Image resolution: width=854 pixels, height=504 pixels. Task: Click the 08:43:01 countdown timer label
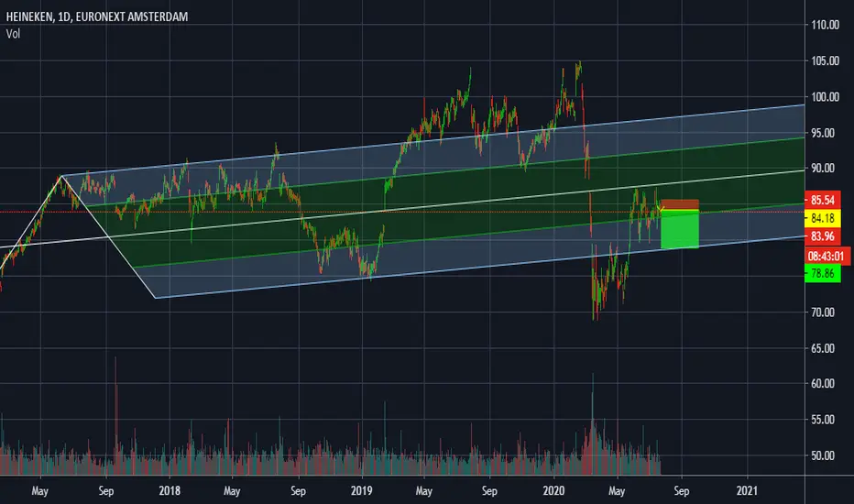pos(826,256)
